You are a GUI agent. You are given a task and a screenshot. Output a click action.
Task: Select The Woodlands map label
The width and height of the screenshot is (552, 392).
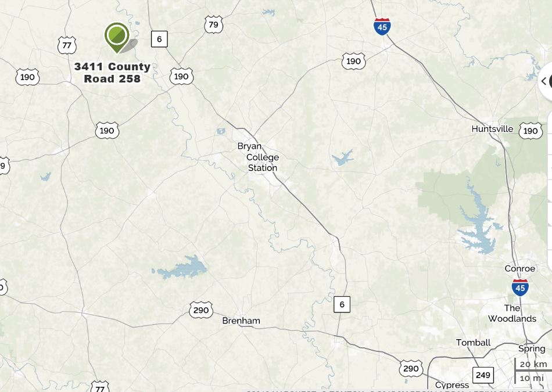click(512, 313)
